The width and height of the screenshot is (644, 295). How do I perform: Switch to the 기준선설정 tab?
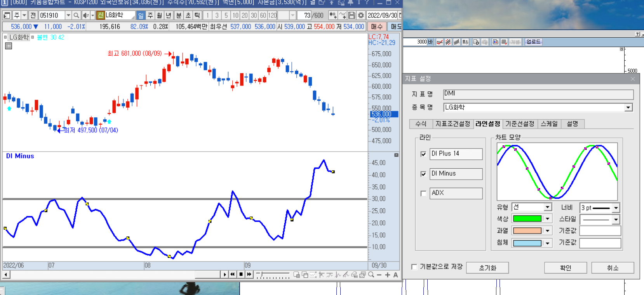tap(520, 124)
